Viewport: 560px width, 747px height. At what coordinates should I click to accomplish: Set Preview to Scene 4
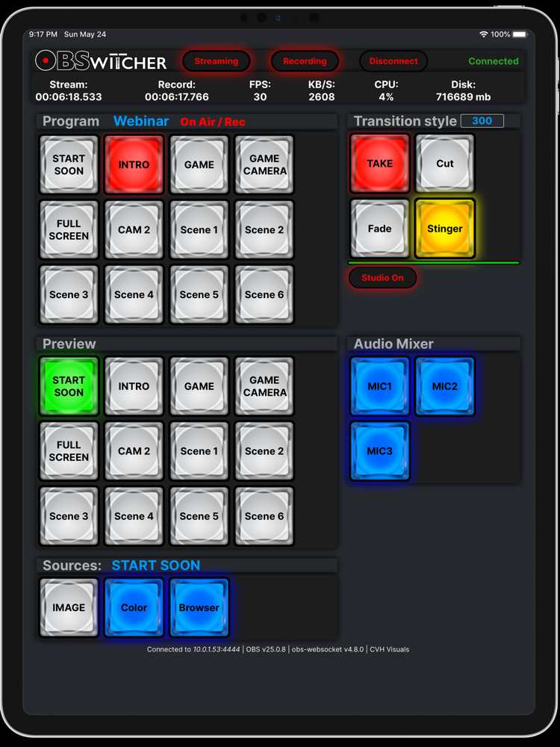134,516
